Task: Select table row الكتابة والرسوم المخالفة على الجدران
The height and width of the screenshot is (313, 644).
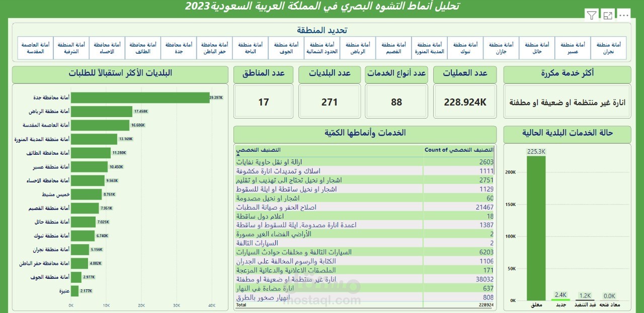Action: pos(365,261)
